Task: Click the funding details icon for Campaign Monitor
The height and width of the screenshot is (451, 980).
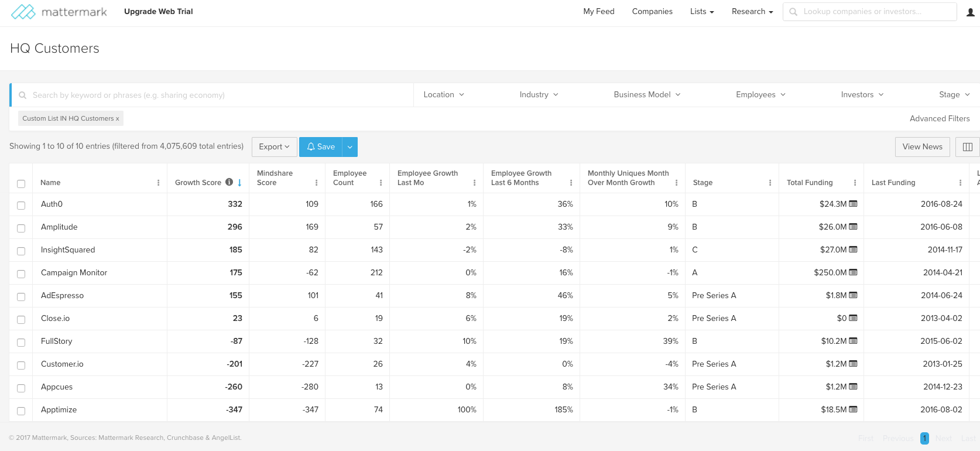Action: [x=853, y=272]
